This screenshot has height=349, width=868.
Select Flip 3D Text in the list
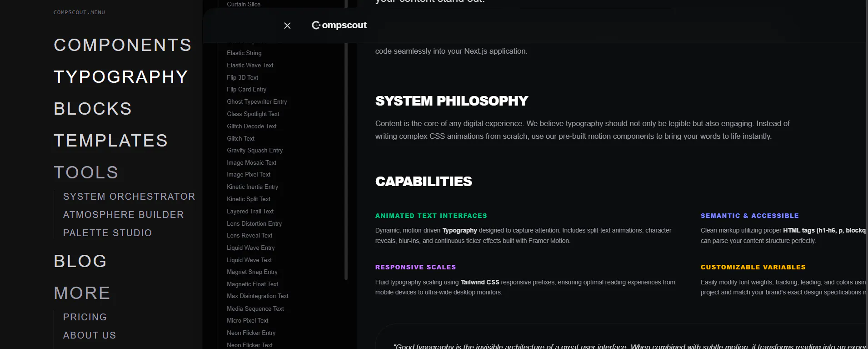tap(242, 78)
